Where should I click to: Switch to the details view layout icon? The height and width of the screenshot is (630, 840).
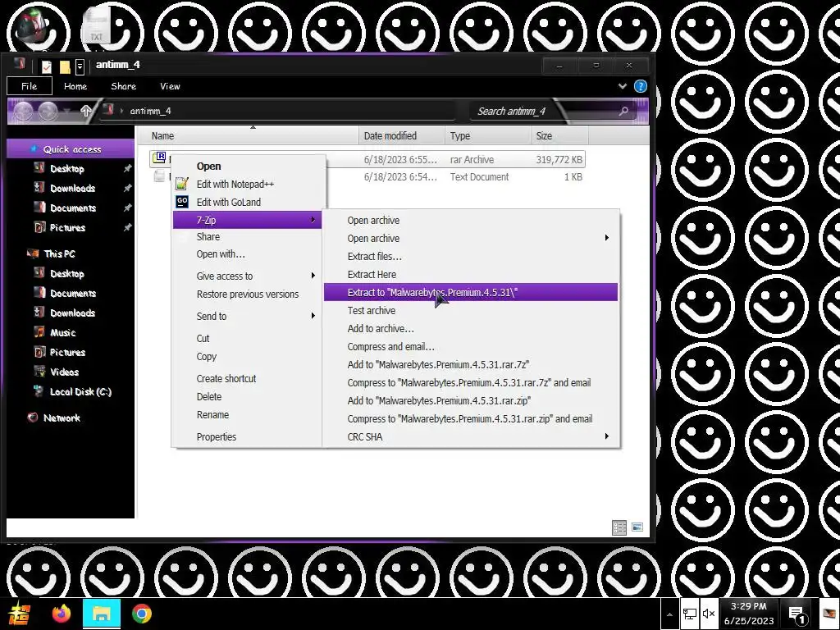tap(619, 527)
